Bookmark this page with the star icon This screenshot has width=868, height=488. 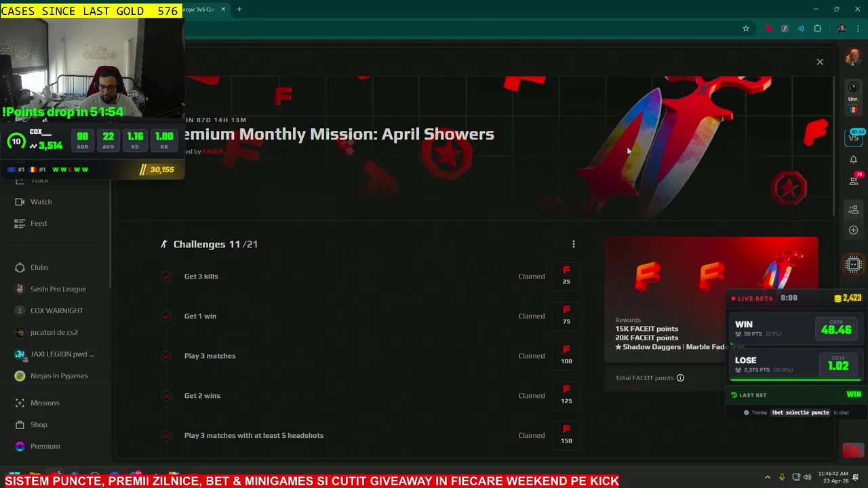746,28
